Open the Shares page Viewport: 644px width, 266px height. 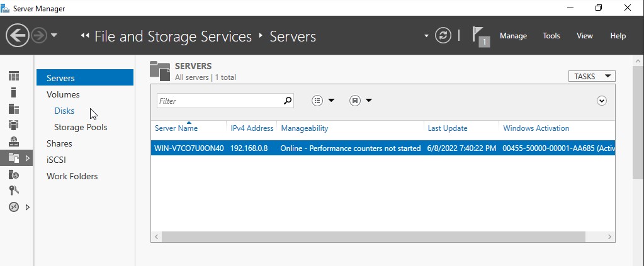[59, 143]
